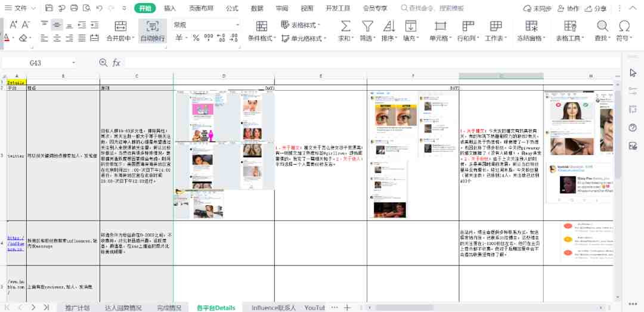Image resolution: width=644 pixels, height=312 pixels.
Task: Click the Sum (求和) sigma icon
Action: [x=345, y=26]
